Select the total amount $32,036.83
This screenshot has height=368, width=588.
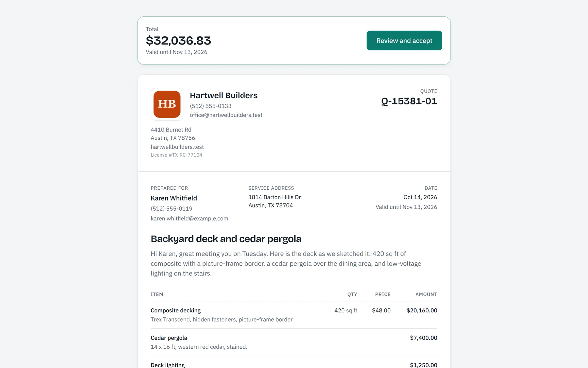coord(178,41)
